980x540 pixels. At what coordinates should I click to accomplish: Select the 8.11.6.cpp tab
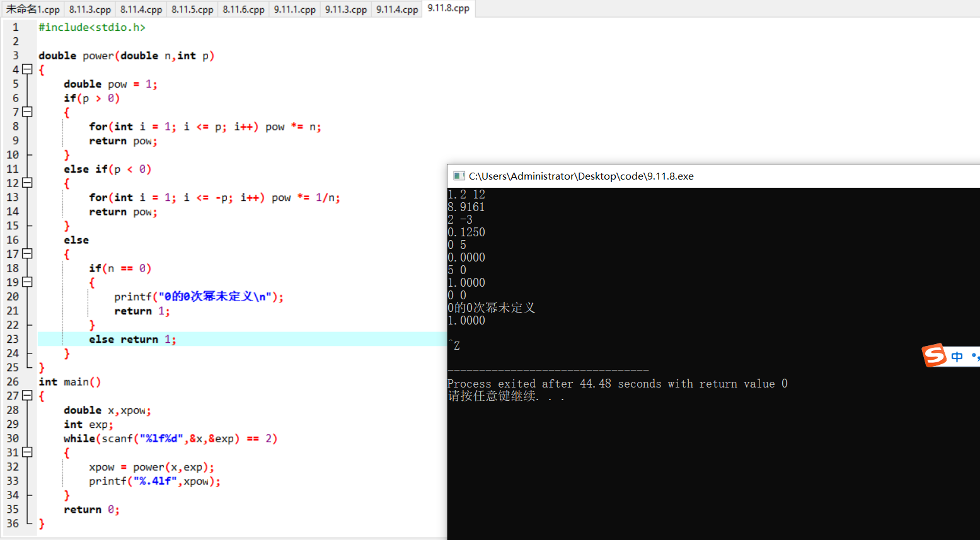click(243, 9)
